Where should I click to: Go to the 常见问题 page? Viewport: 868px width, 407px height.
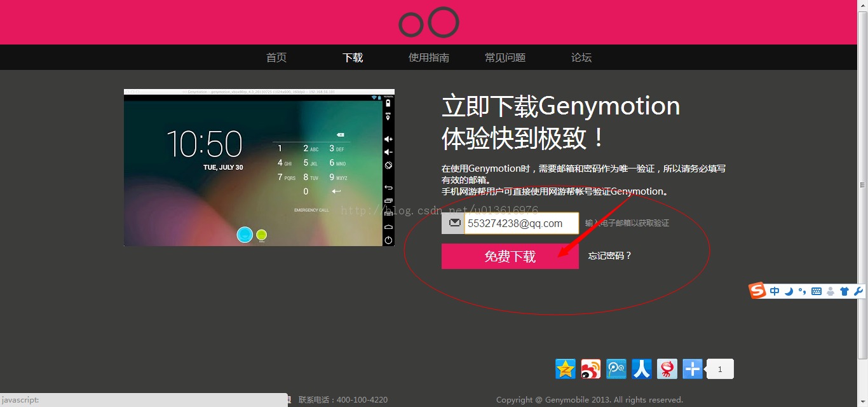pyautogui.click(x=505, y=58)
